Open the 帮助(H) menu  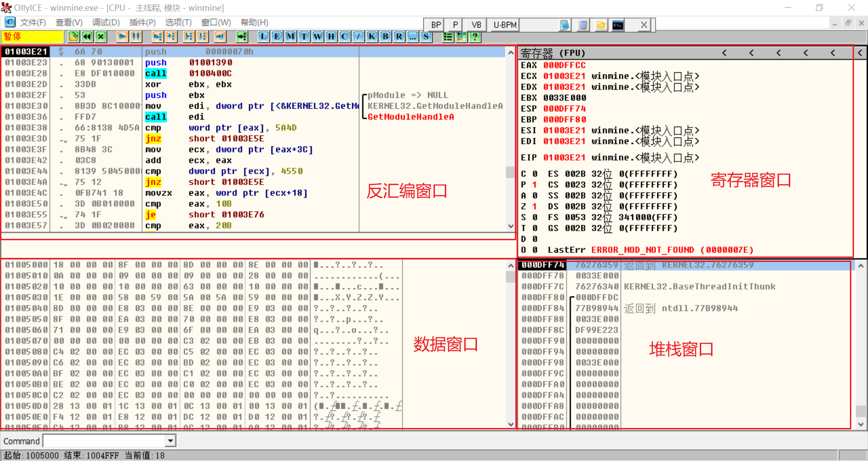click(255, 23)
